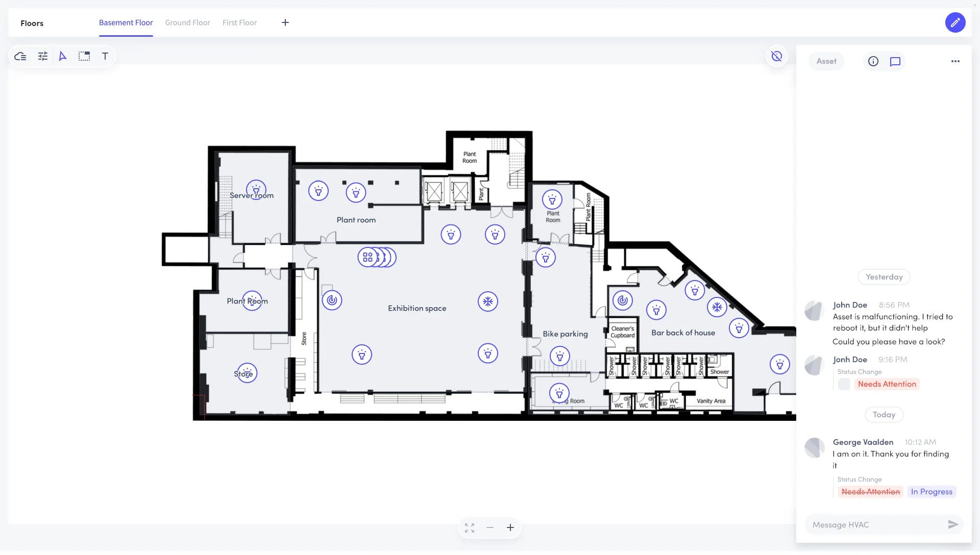
Task: Open the comments chat icon
Action: (x=895, y=61)
